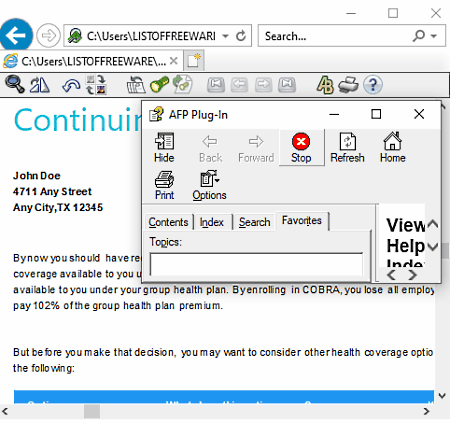Click Hide in AFP Plug-In help
The height and width of the screenshot is (423, 450).
coord(164,148)
